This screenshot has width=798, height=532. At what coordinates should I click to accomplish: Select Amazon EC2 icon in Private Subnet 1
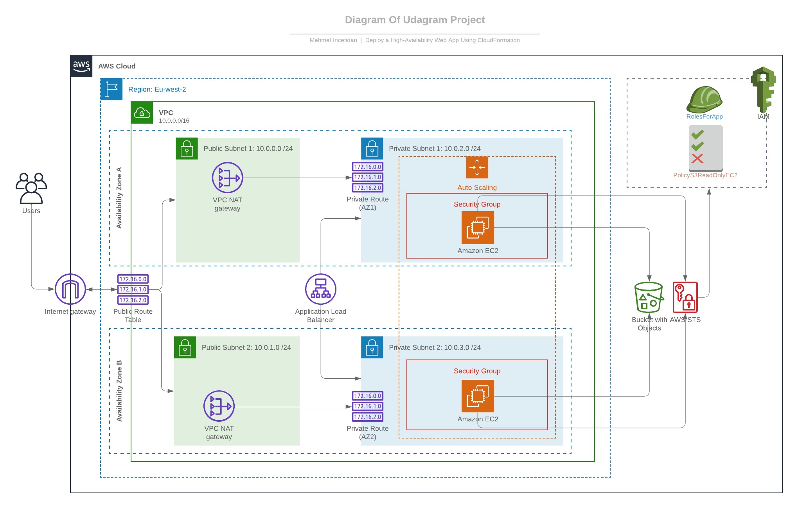(x=478, y=227)
